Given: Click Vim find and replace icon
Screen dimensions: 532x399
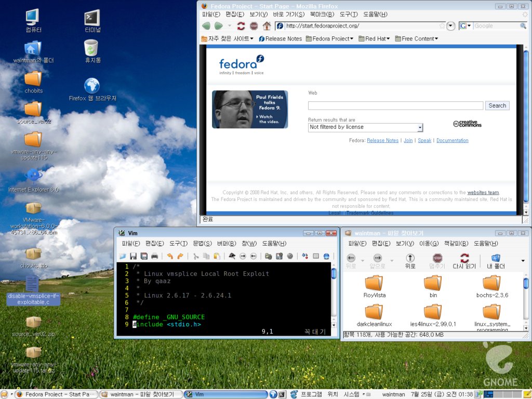Looking at the screenshot, I should 232,256.
